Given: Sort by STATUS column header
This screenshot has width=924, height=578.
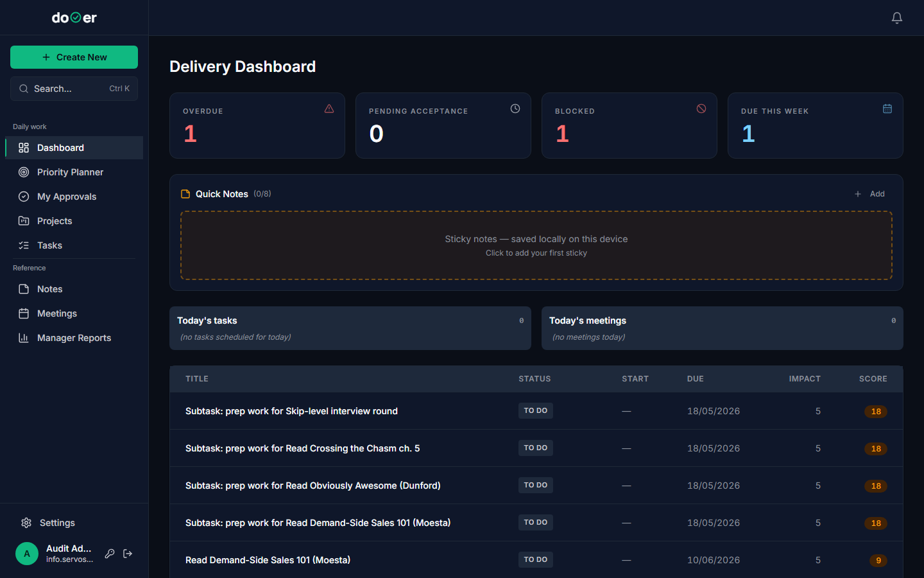Looking at the screenshot, I should (535, 379).
